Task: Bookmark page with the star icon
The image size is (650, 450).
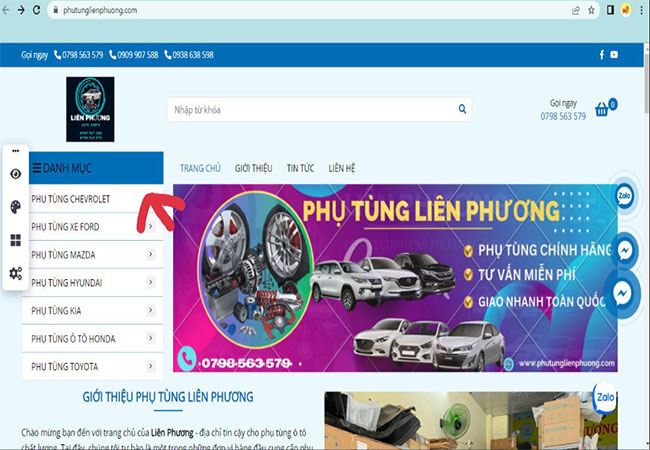Action: tap(592, 10)
